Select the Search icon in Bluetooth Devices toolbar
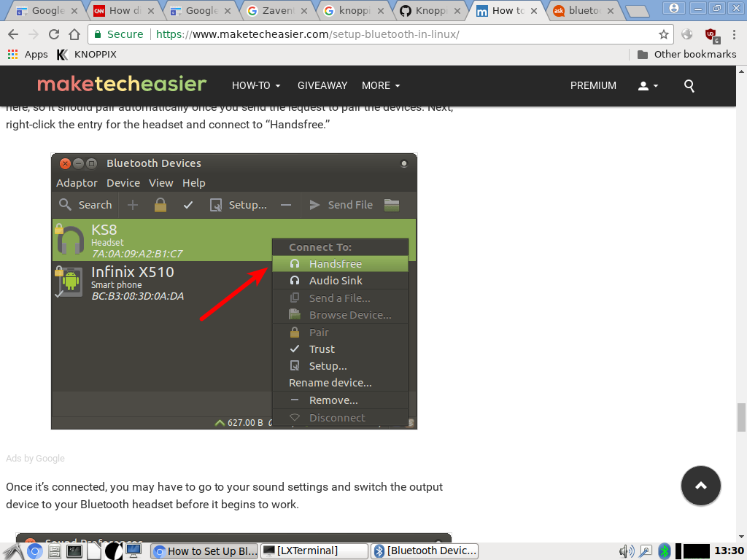The height and width of the screenshot is (560, 747). (85, 204)
